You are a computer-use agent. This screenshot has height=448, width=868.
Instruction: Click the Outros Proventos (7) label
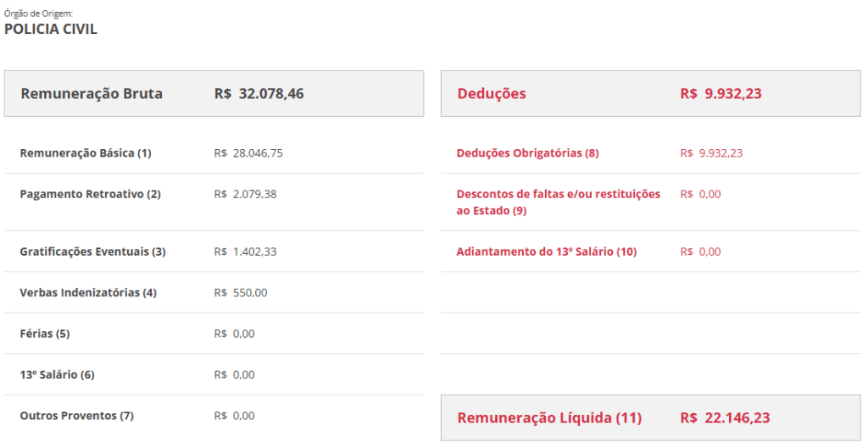pos(77,416)
